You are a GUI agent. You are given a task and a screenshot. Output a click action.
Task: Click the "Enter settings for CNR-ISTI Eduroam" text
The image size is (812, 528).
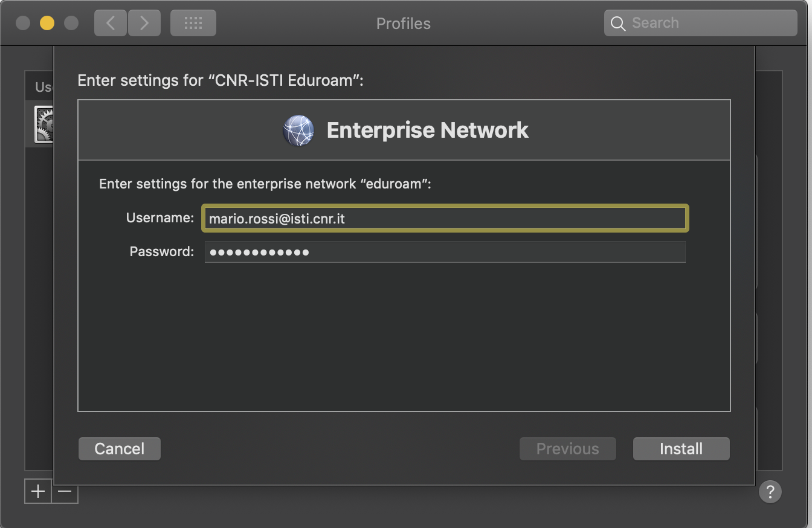point(221,80)
